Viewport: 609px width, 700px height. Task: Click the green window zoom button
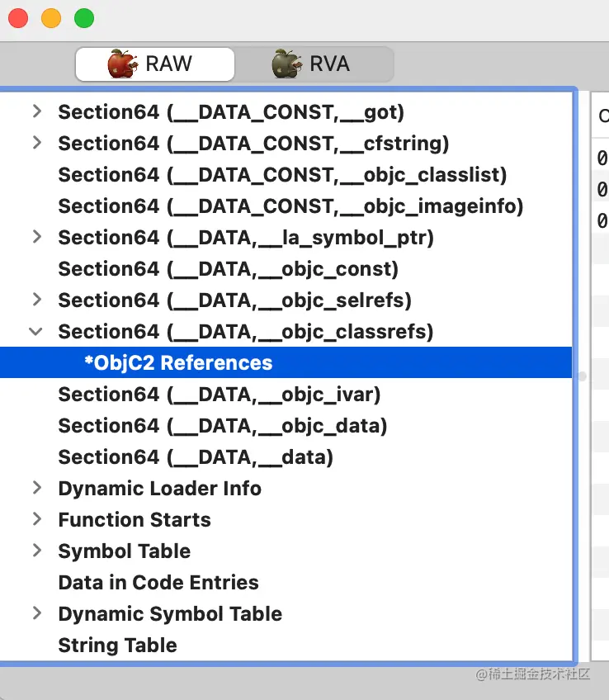pos(84,18)
